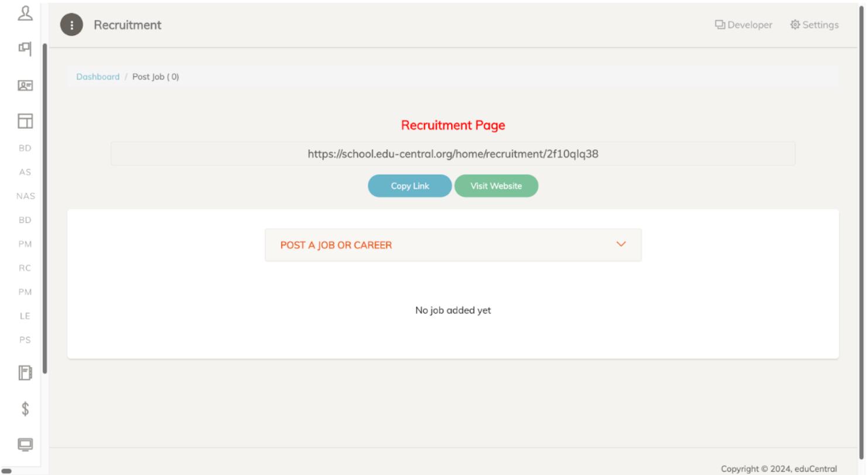Click the orange chevron down arrow

[621, 244]
